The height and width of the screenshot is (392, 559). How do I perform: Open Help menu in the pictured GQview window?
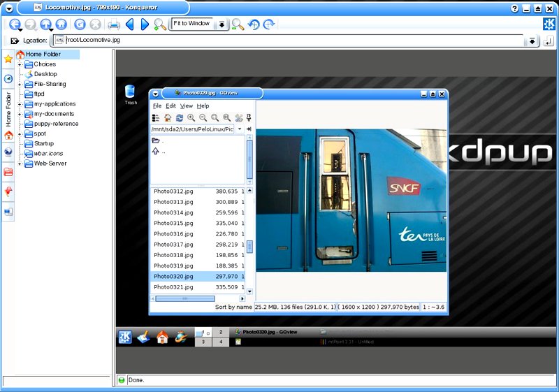[x=203, y=106]
